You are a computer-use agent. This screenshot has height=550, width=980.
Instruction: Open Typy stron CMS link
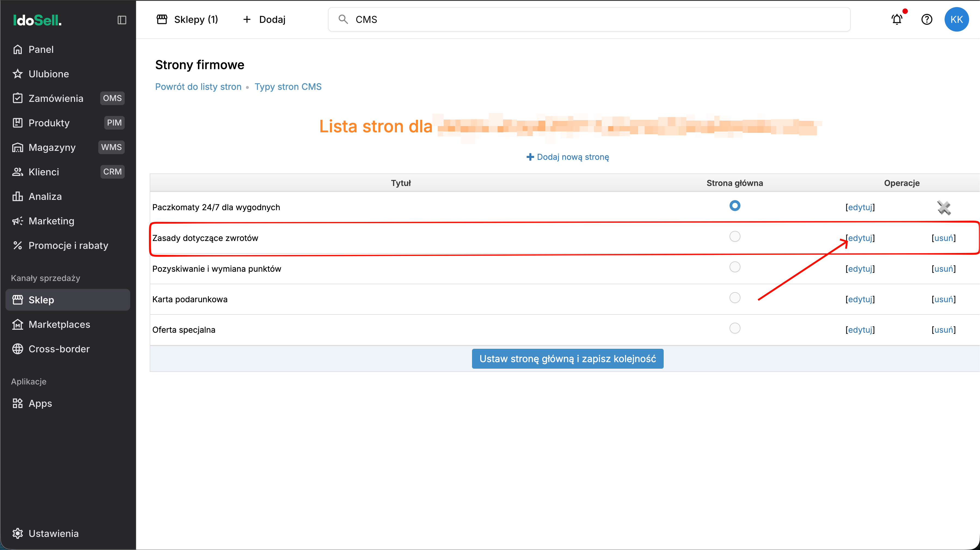pyautogui.click(x=288, y=87)
